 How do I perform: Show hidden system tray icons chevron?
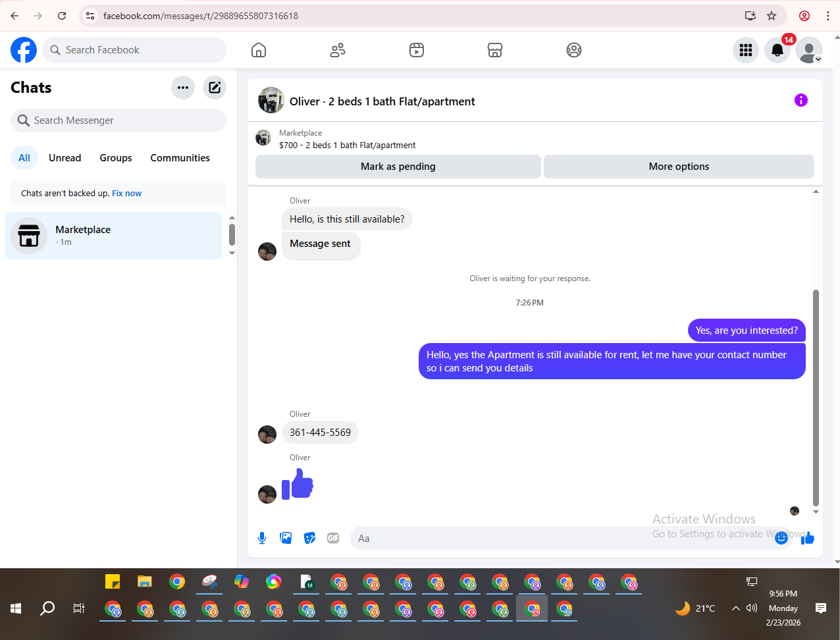(736, 608)
